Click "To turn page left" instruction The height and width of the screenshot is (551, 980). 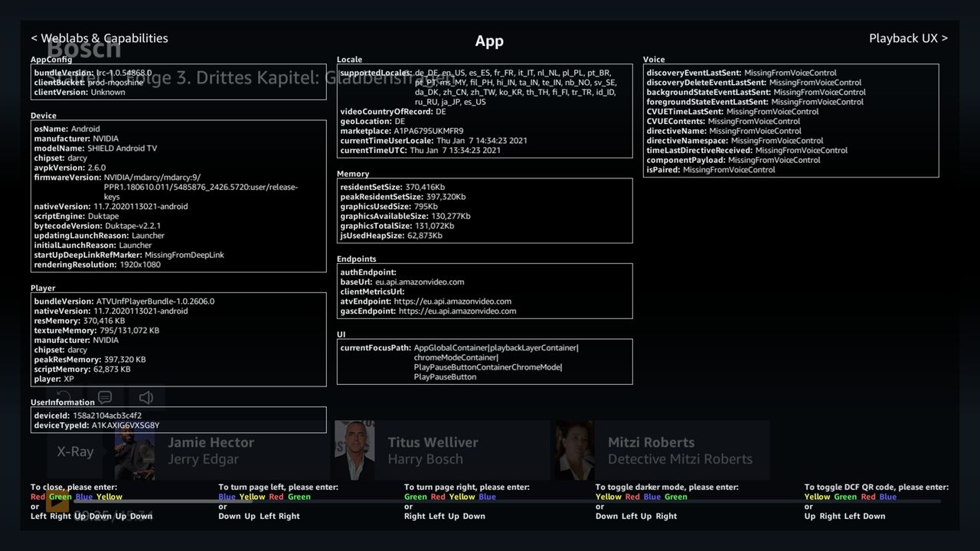click(278, 487)
